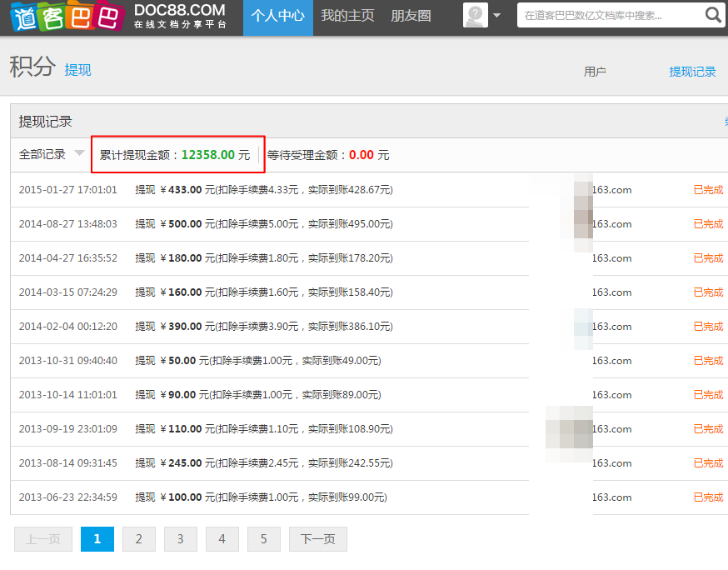This screenshot has width=728, height=570.
Task: Switch to 个人中心 tab
Action: [277, 16]
